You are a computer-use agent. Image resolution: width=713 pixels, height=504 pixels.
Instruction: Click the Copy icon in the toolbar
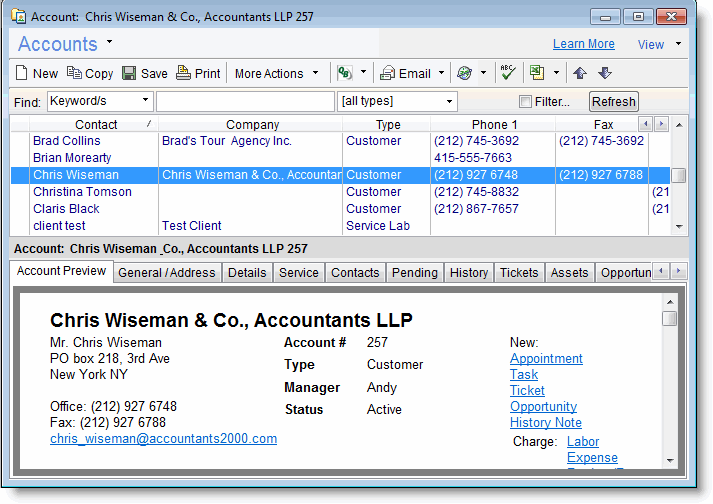click(74, 73)
